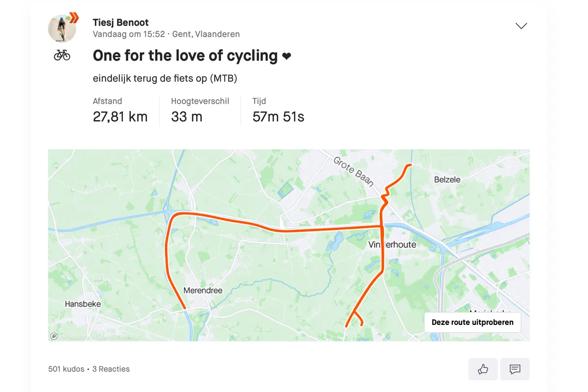This screenshot has height=392, width=588.
Task: Expand the activity options chevron menu
Action: click(521, 26)
